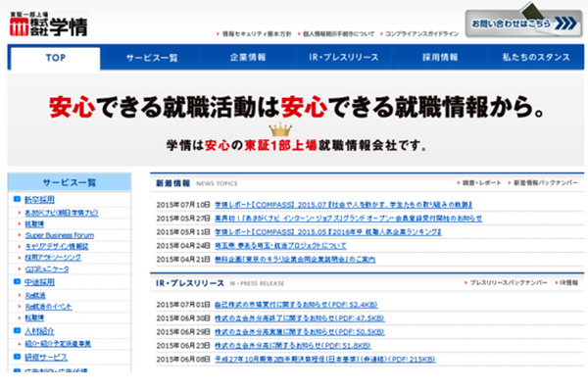The width and height of the screenshot is (588, 390).
Task: Switch to IR・プレスリリース navigation tab
Action: tap(344, 58)
